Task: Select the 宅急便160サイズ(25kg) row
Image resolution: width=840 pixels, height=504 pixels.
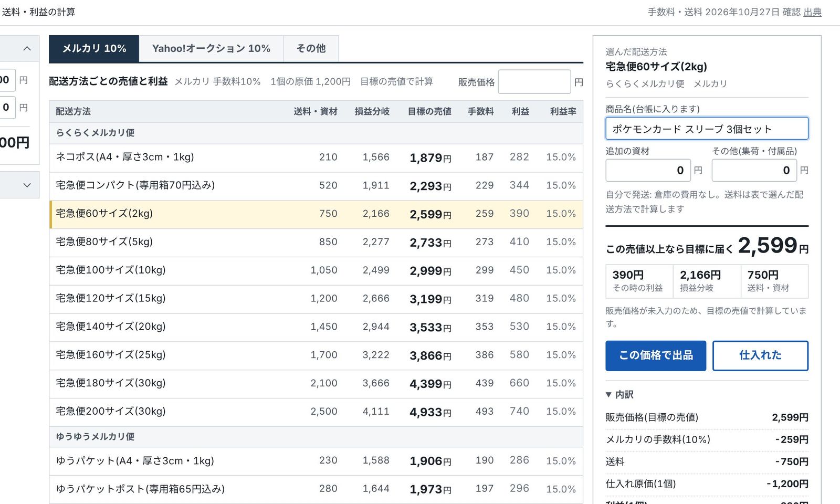Action: click(x=316, y=355)
